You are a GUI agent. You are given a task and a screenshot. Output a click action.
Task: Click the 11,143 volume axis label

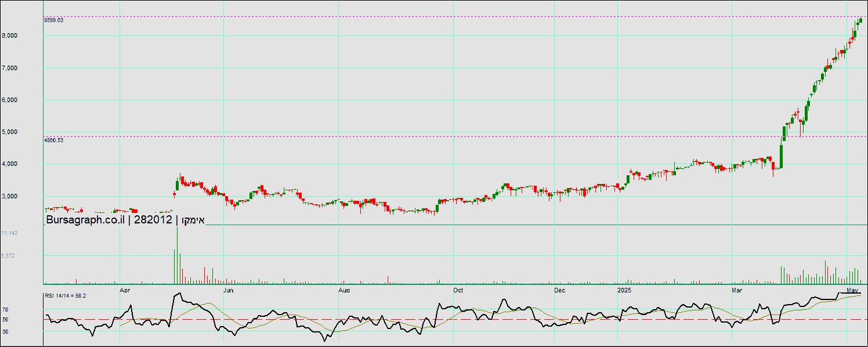(9, 233)
